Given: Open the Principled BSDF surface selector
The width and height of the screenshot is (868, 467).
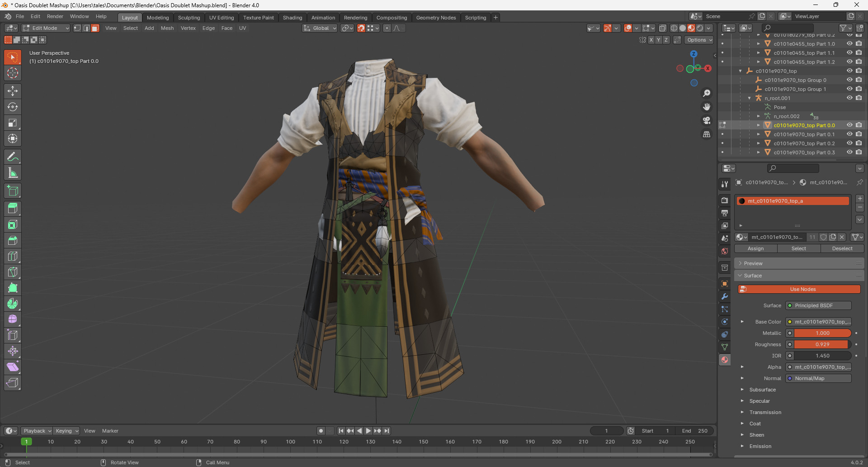Looking at the screenshot, I should pos(818,305).
